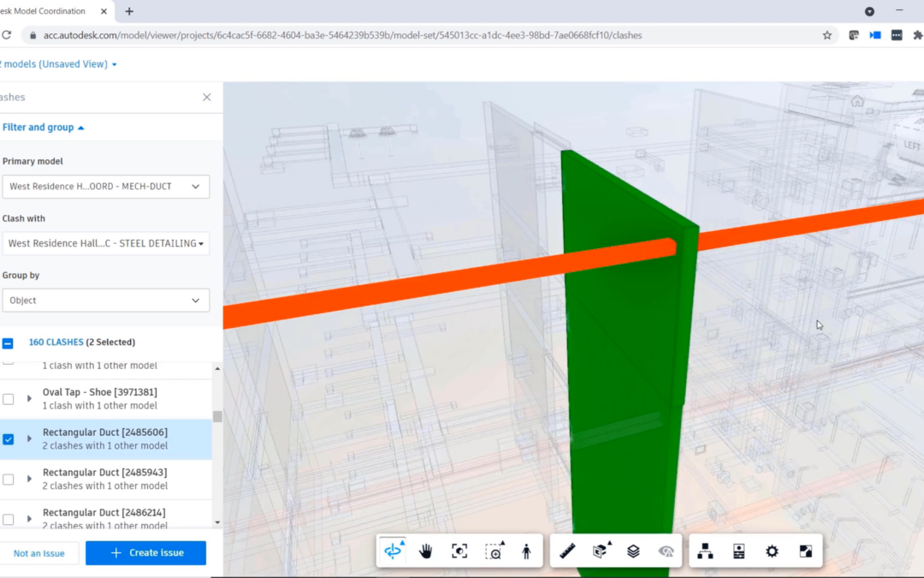Open the viewer Settings gear
Viewport: 924px width, 578px height.
point(770,551)
